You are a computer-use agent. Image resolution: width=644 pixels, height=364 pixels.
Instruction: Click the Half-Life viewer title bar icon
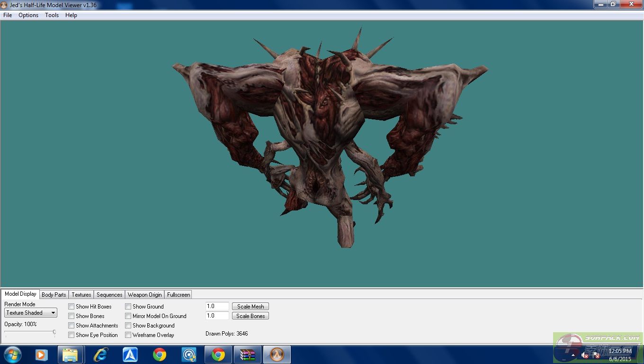coord(4,5)
